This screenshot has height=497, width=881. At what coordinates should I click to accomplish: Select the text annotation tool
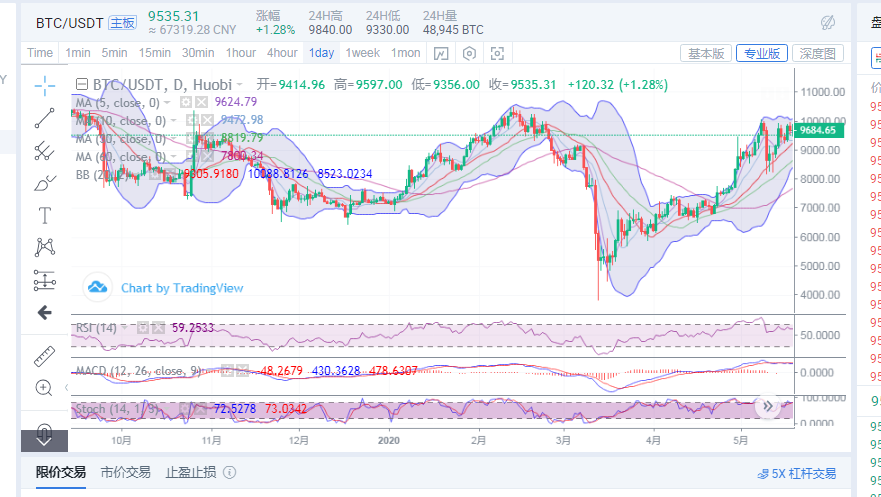pos(44,215)
